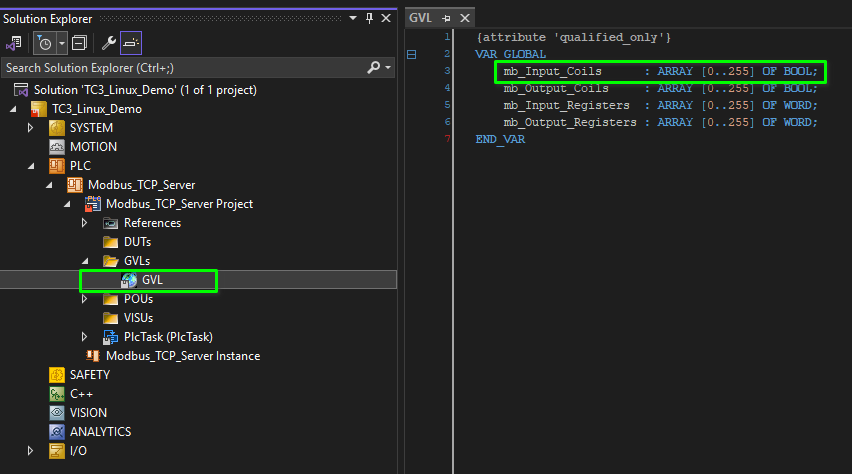Collapse the Modbus_TCP_Server Project node

tap(67, 204)
